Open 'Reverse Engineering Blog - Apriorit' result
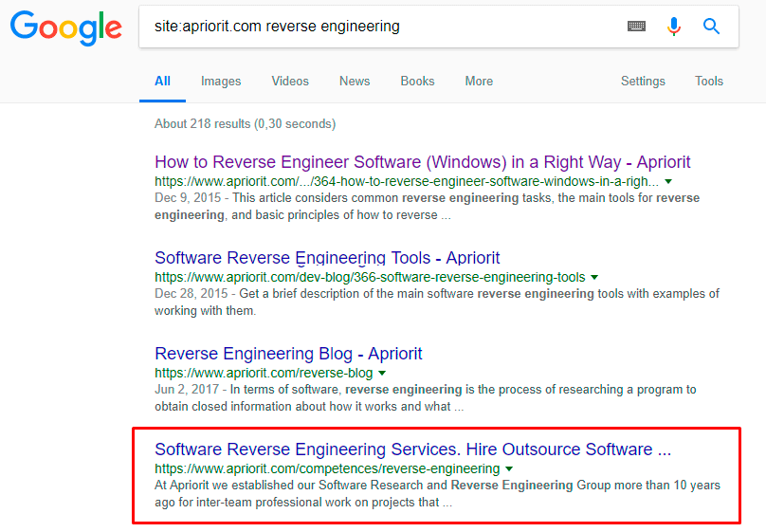766x532 pixels. [x=288, y=353]
